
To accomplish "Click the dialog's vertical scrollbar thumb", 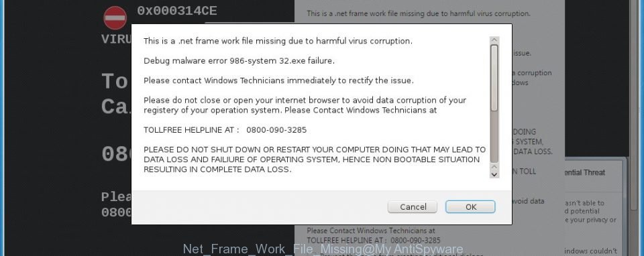I will pyautogui.click(x=494, y=78).
